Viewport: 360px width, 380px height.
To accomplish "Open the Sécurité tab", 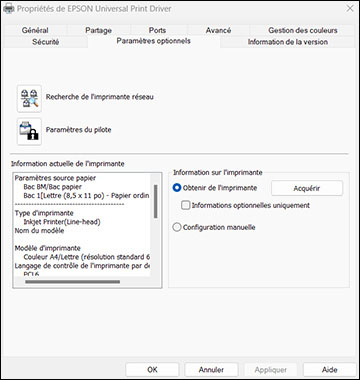I will (46, 42).
